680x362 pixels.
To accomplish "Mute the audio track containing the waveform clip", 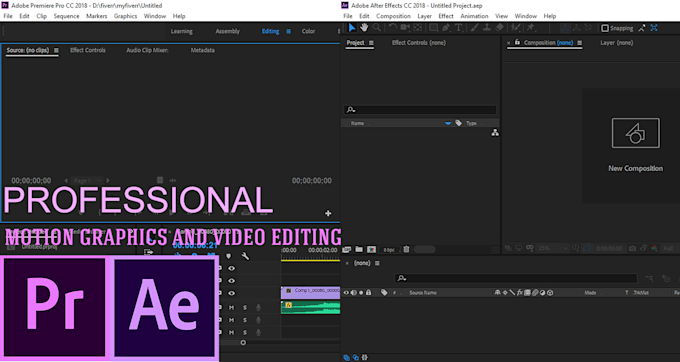I will [x=232, y=307].
